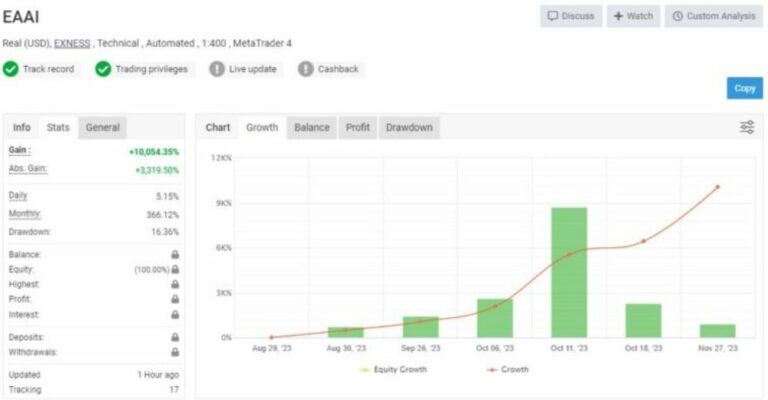Click the blue Copy button
This screenshot has height=400, width=768.
click(x=744, y=88)
